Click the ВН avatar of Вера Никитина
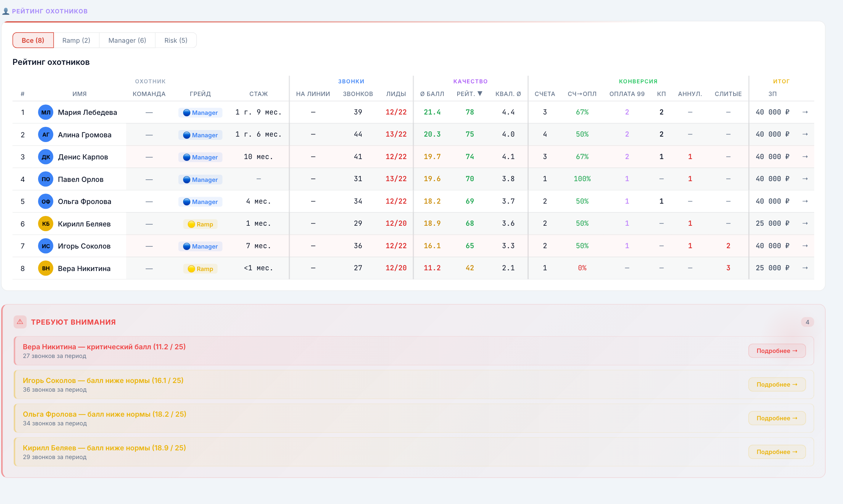Viewport: 843px width, 504px height. pos(46,268)
